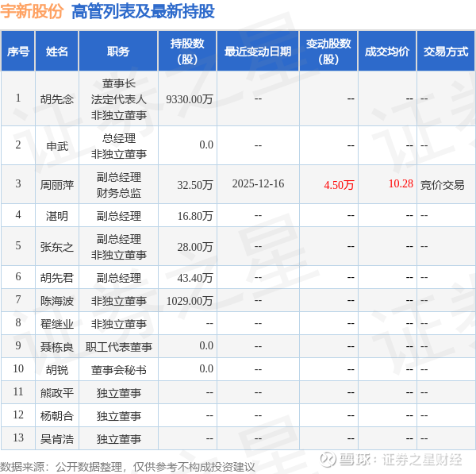The image size is (476, 474).
Task: Click the 持股数(股) column header
Action: pyautogui.click(x=187, y=51)
